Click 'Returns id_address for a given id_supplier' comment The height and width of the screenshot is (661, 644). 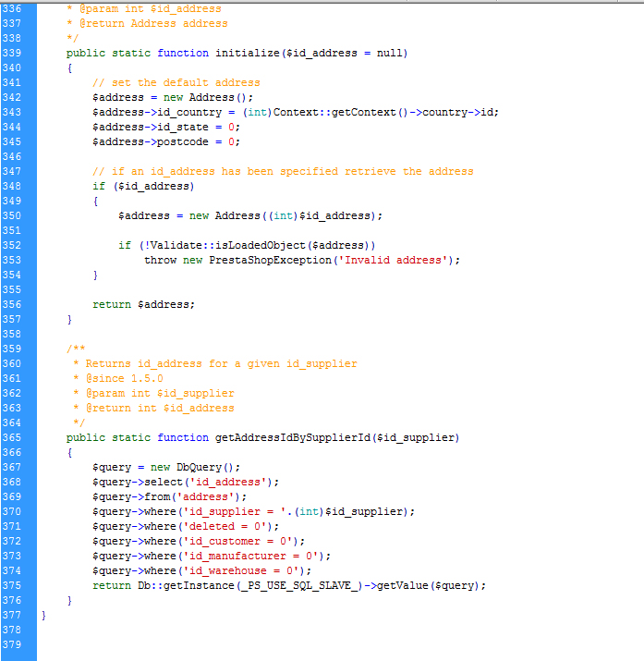click(221, 363)
